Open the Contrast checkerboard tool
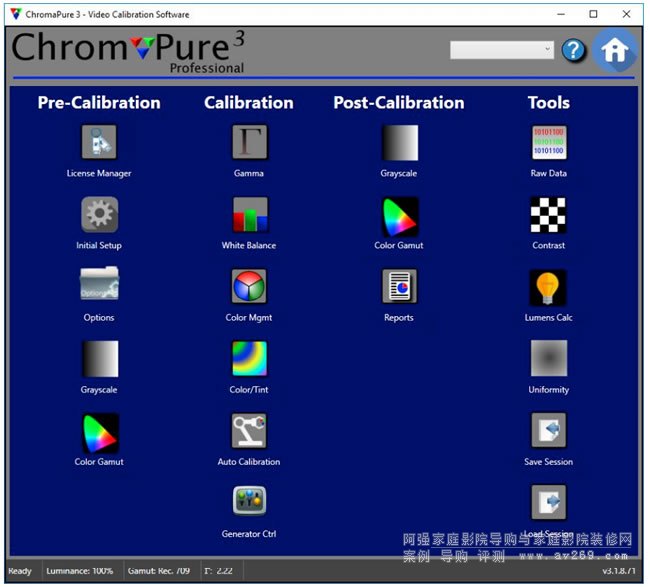Viewport: 650px width, 587px height. coord(548,215)
